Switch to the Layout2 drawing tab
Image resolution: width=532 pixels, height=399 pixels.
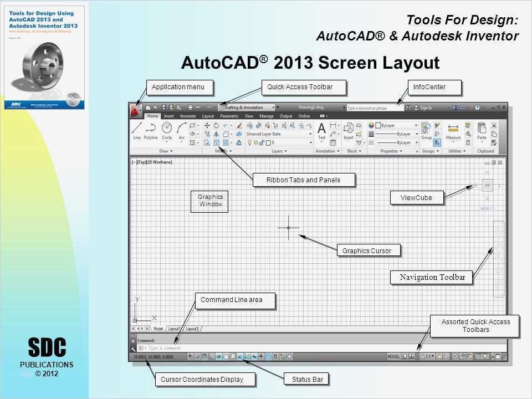(192, 329)
